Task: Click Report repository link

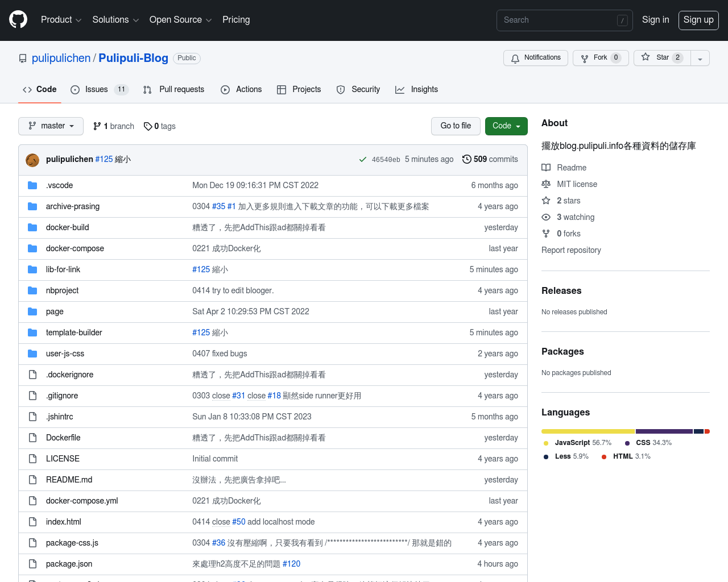Action: (571, 250)
